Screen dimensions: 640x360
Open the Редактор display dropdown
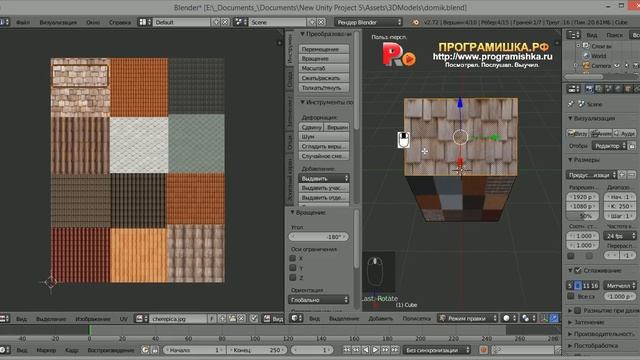tap(609, 146)
